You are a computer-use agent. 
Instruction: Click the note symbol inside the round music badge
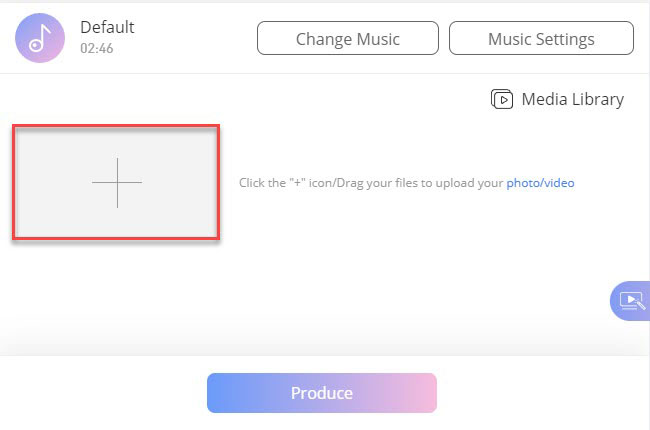[x=39, y=38]
